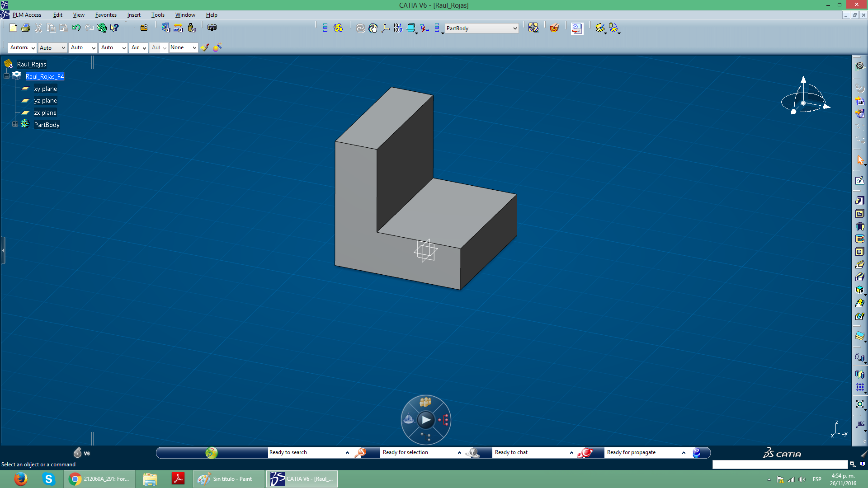Click the rectangular pattern dots icon

tap(859, 387)
